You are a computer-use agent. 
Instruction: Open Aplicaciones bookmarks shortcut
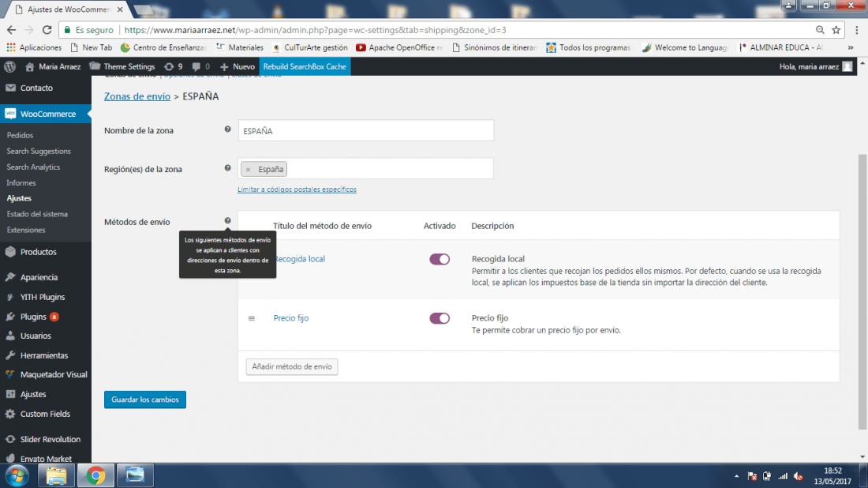coord(34,47)
